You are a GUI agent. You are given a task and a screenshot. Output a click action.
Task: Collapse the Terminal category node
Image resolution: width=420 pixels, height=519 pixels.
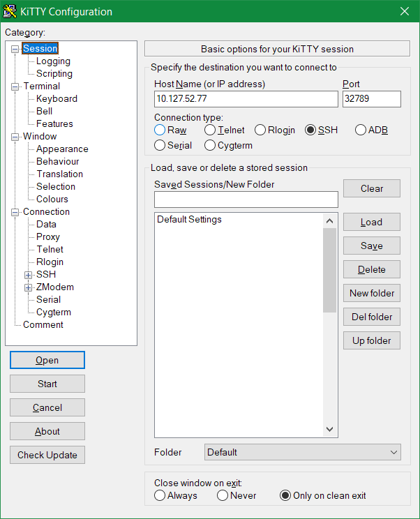click(15, 86)
